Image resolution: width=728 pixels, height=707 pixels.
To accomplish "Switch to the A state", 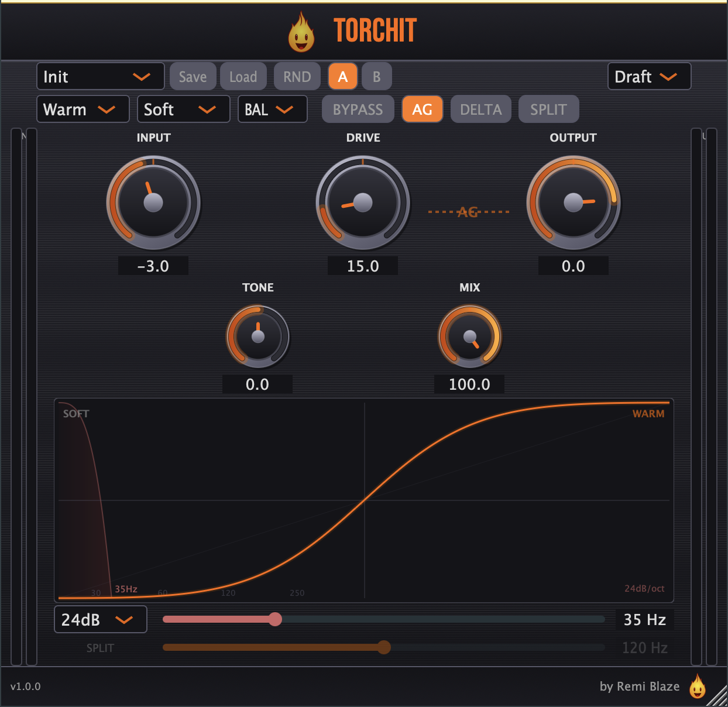I will [x=343, y=77].
